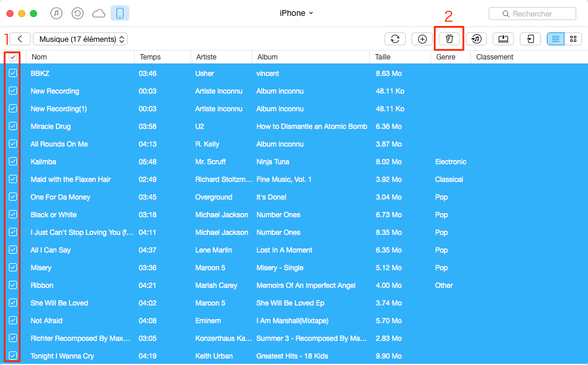Switch to grid view
588x365 pixels.
[573, 39]
